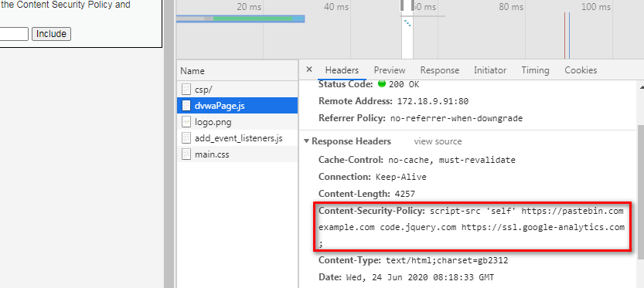Select the logo.png request
This screenshot has width=644, height=288.
(237, 122)
